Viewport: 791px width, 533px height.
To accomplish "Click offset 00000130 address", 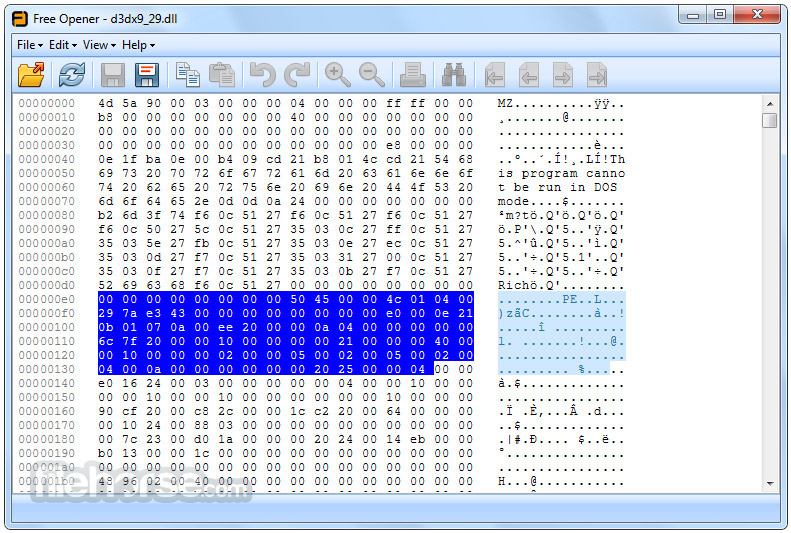I will 47,369.
